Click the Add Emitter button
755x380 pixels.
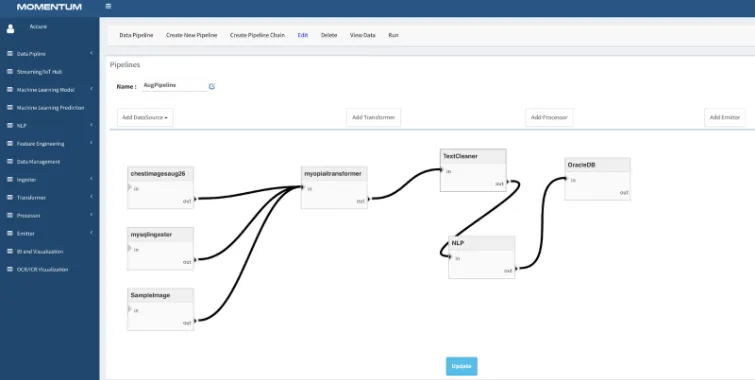click(725, 118)
